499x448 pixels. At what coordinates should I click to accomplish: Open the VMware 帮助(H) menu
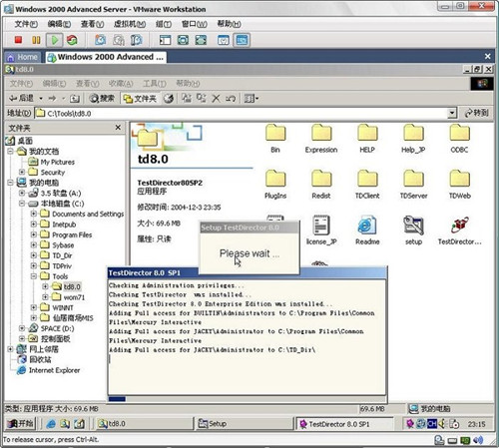[x=229, y=24]
